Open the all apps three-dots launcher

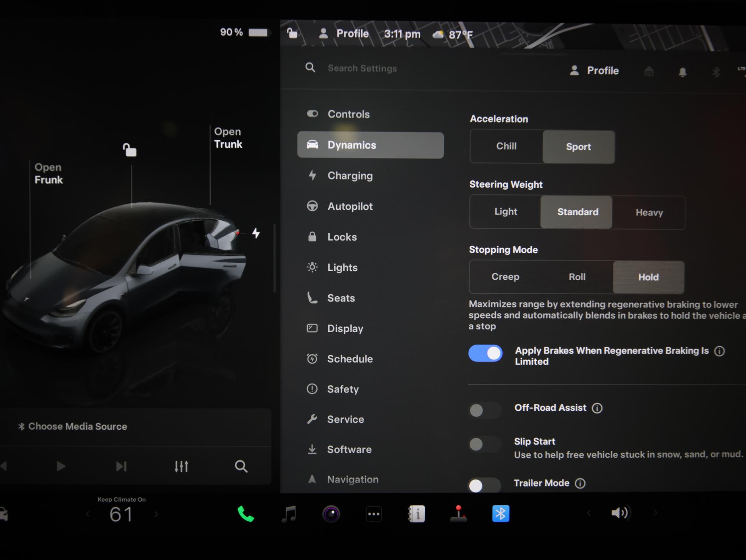click(374, 514)
